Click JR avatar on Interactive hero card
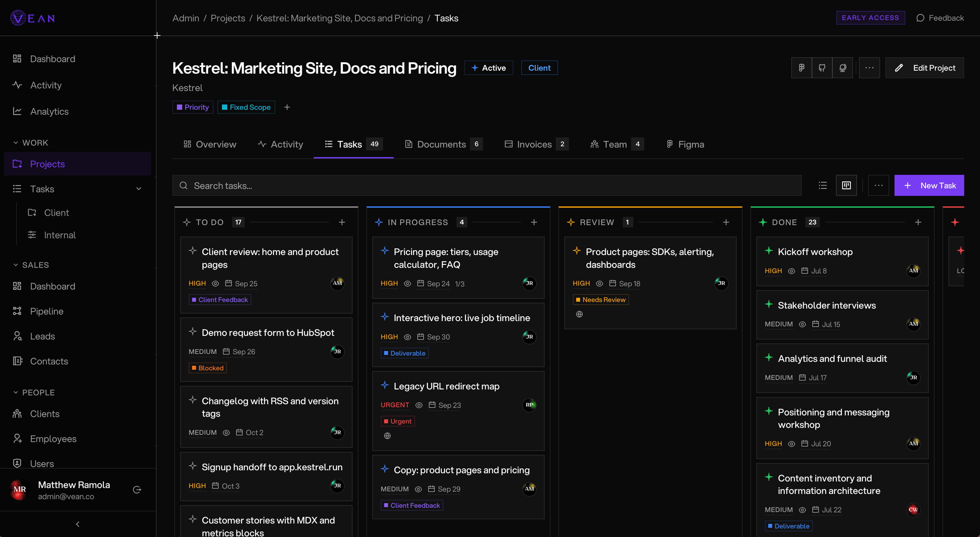Viewport: 980px width, 537px height. [x=529, y=337]
